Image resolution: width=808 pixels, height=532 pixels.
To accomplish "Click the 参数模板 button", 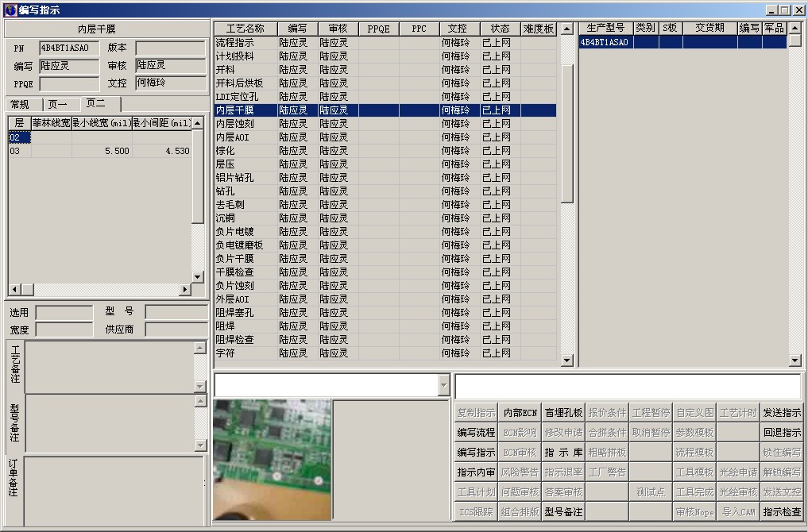I will point(694,432).
